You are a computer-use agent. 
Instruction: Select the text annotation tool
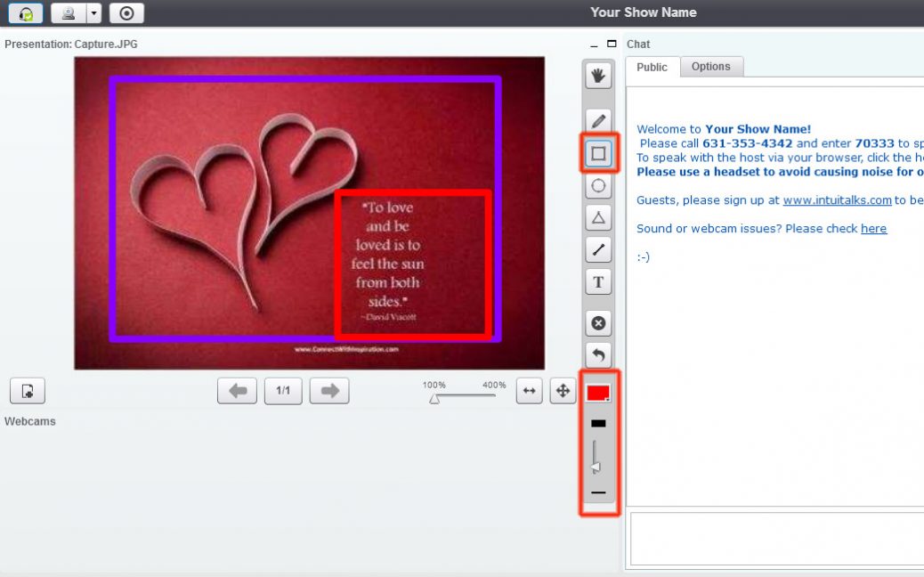pyautogui.click(x=598, y=281)
